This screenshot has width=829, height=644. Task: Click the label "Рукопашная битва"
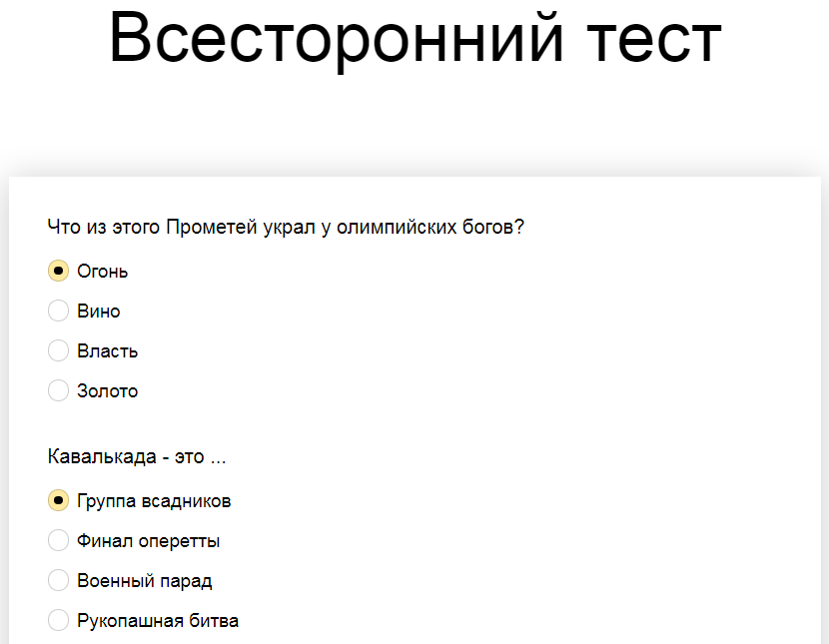pos(157,619)
